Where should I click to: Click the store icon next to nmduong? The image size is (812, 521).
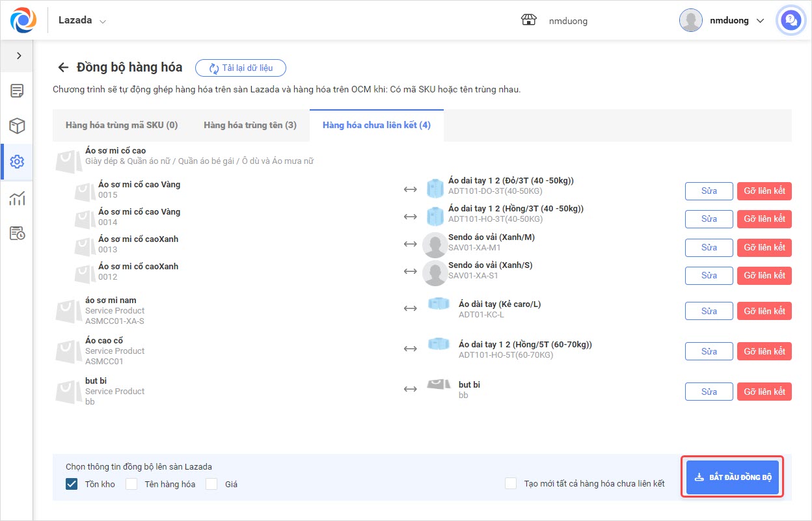[x=528, y=20]
